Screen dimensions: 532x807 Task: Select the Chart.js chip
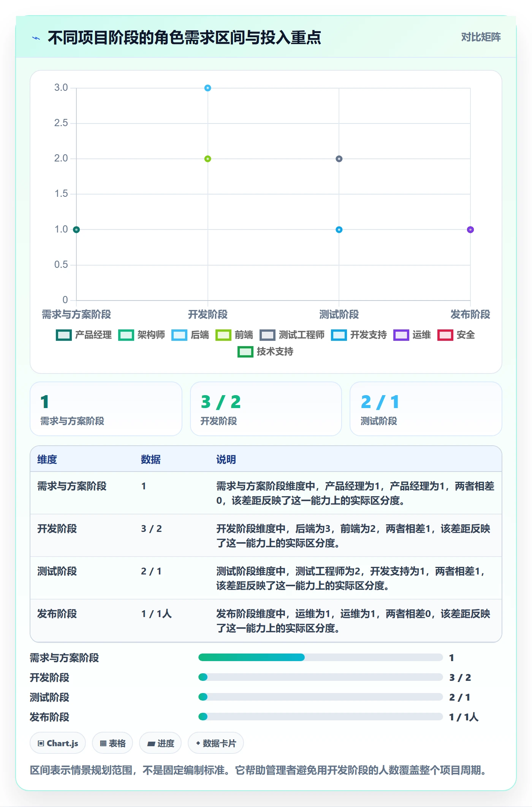(x=58, y=743)
